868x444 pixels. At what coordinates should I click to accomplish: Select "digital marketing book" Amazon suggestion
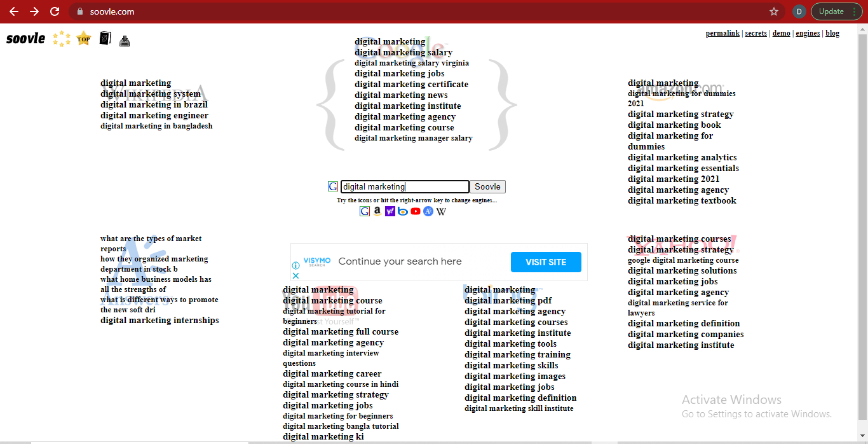click(674, 125)
